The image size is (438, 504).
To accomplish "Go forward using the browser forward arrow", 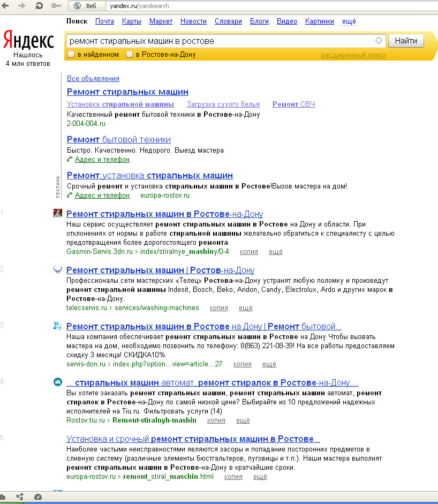I will 21,5.
